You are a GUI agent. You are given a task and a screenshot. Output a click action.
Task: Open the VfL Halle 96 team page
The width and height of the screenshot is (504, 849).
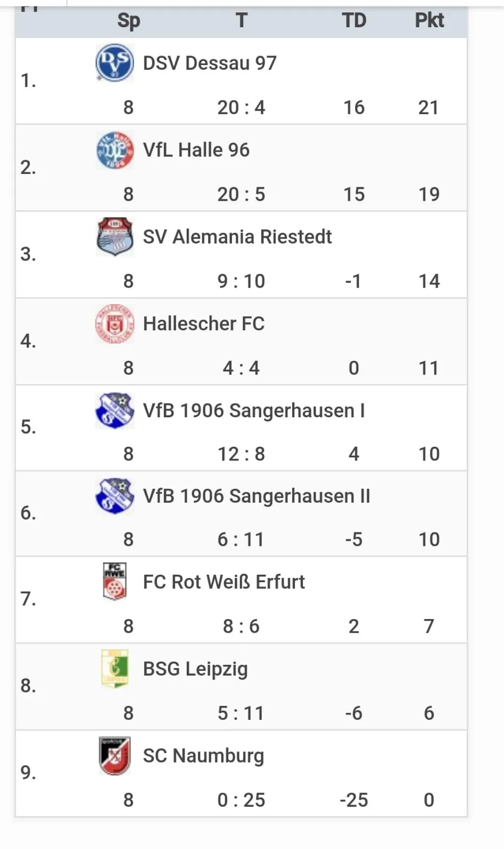tap(196, 150)
